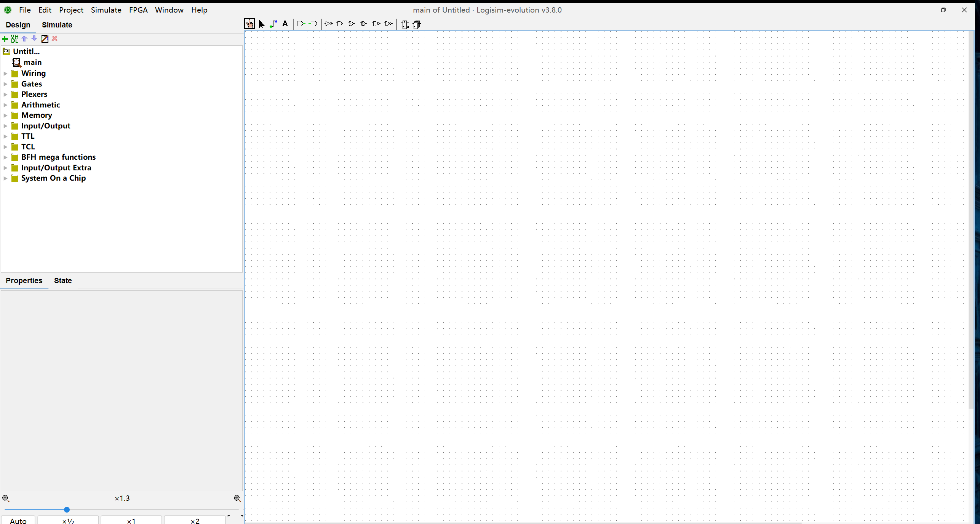The height and width of the screenshot is (524, 980).
Task: Select the Memory folder label
Action: click(37, 115)
